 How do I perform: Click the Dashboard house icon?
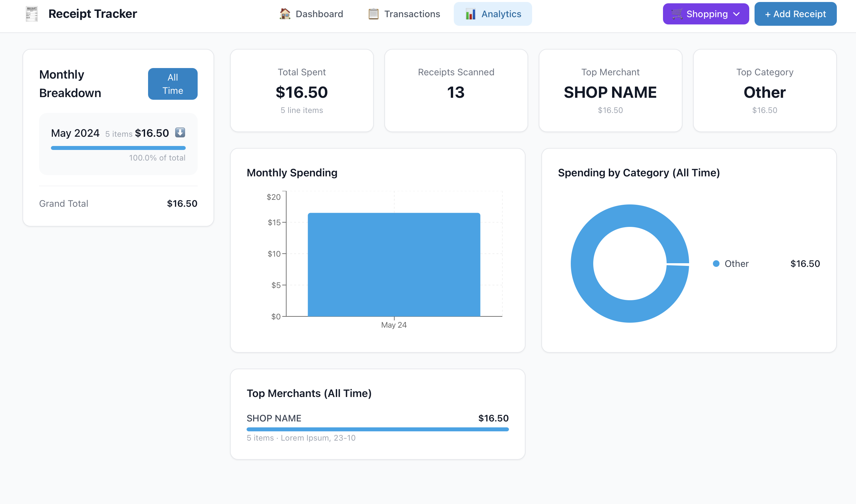285,14
